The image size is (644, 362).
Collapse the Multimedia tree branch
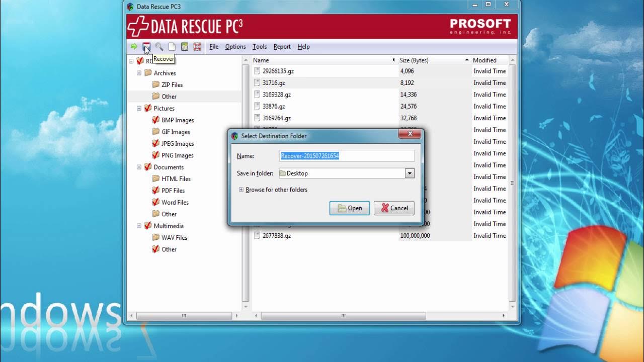tap(139, 226)
